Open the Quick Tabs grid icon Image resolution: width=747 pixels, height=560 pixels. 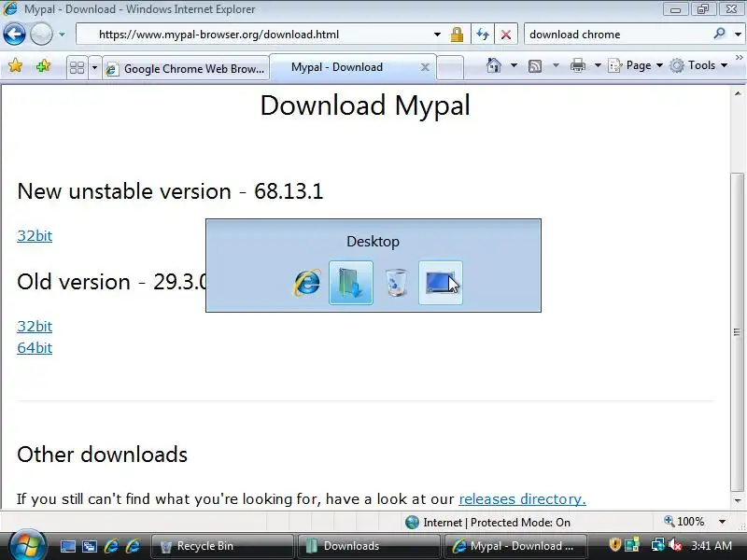(x=77, y=67)
